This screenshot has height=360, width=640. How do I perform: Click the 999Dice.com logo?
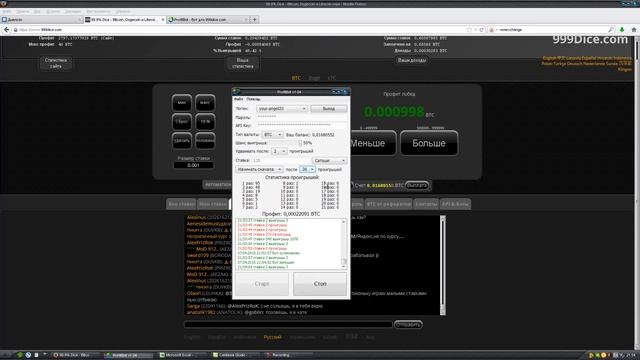590,40
